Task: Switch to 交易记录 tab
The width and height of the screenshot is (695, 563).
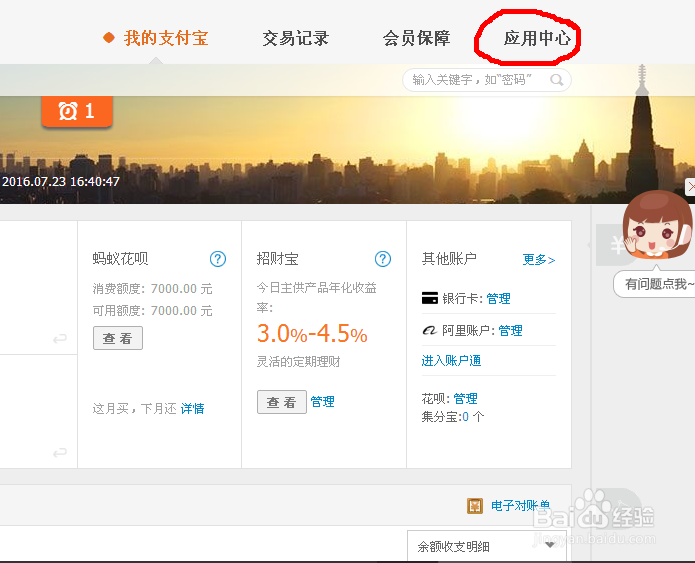Action: tap(295, 38)
